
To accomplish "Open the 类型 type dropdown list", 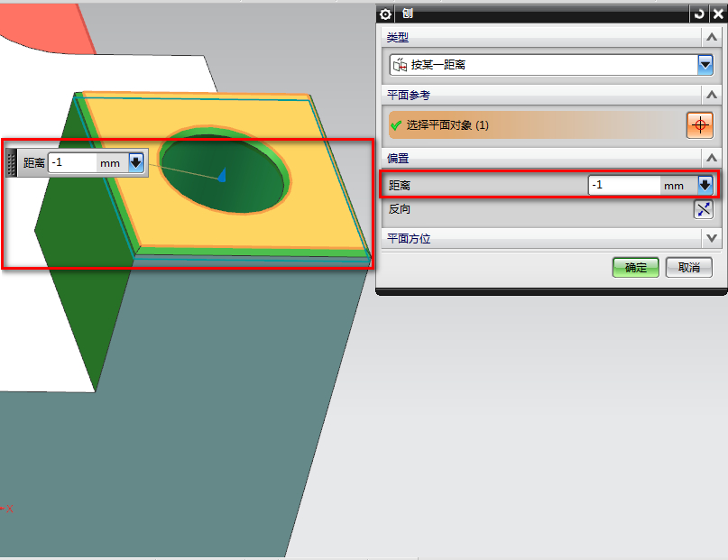I will pyautogui.click(x=705, y=65).
